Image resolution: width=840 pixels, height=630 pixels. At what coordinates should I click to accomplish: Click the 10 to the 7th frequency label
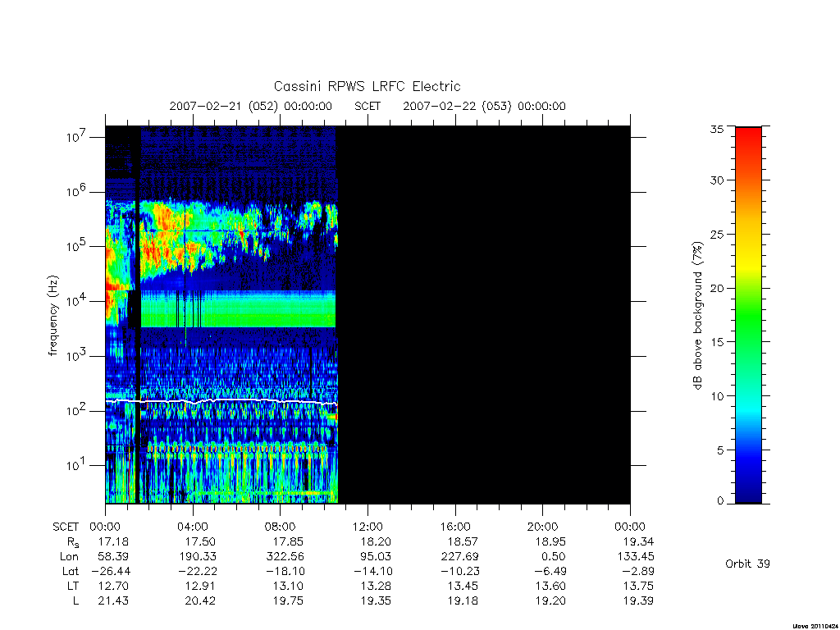(77, 136)
